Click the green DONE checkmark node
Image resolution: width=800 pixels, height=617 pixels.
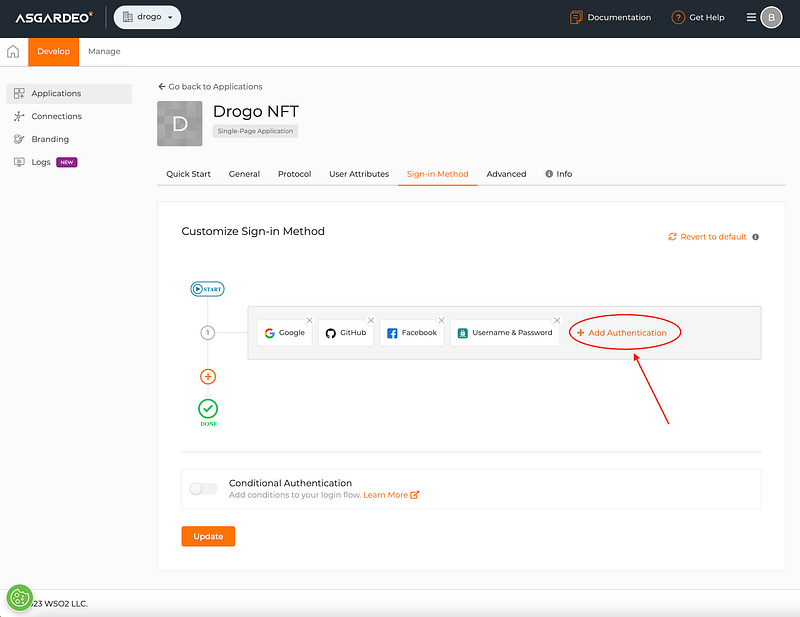coord(208,409)
